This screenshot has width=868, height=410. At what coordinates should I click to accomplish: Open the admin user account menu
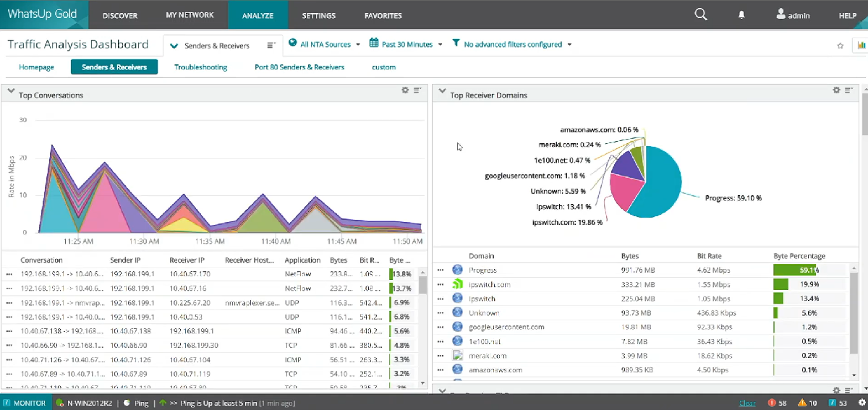pos(793,14)
